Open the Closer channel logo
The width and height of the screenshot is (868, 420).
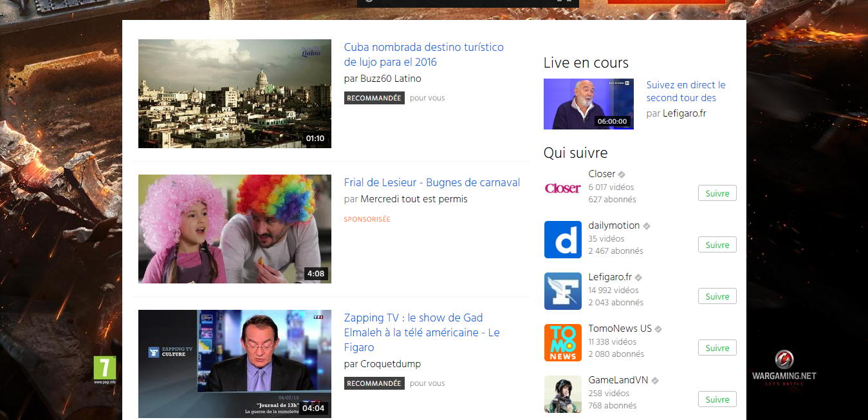(x=563, y=188)
